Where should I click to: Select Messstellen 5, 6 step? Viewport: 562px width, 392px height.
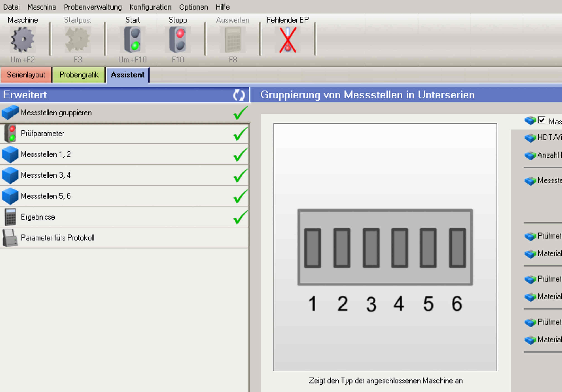[x=46, y=196]
